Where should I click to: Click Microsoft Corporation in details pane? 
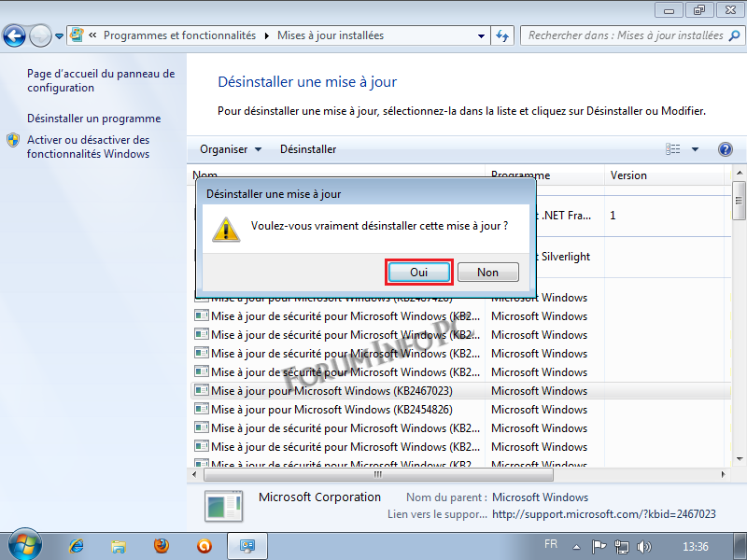click(x=319, y=497)
